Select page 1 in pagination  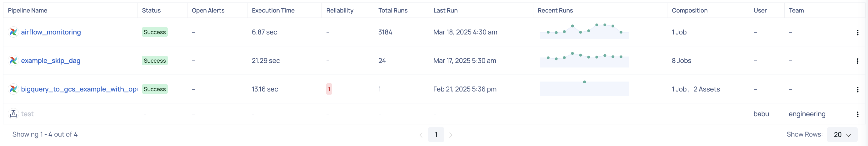[436, 134]
